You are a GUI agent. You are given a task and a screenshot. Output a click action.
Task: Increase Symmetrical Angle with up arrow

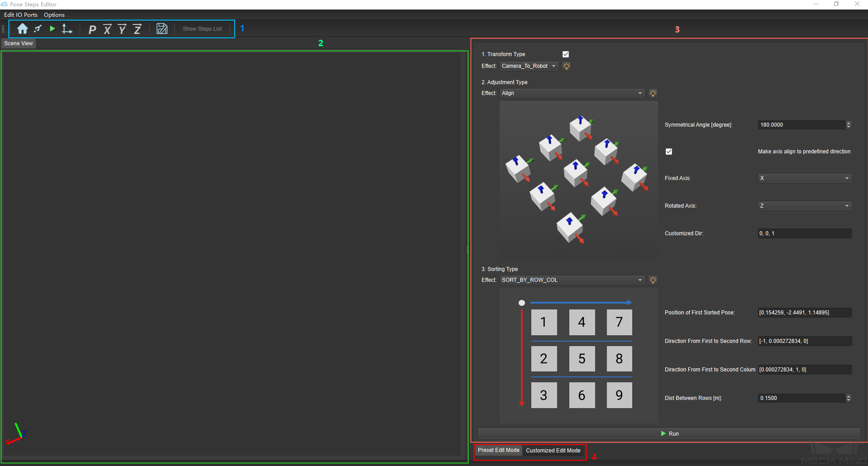coord(849,123)
